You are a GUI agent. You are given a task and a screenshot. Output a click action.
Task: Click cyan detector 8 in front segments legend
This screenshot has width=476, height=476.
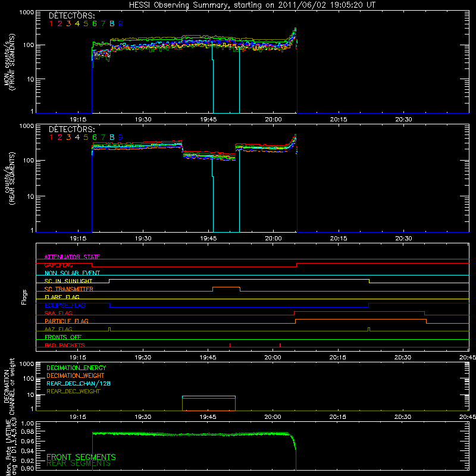coord(112,24)
